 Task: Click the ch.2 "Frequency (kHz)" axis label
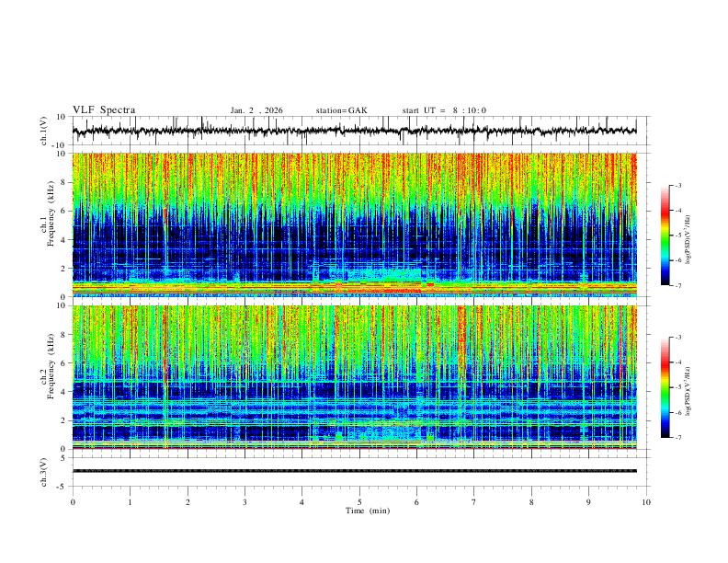[x=51, y=366]
